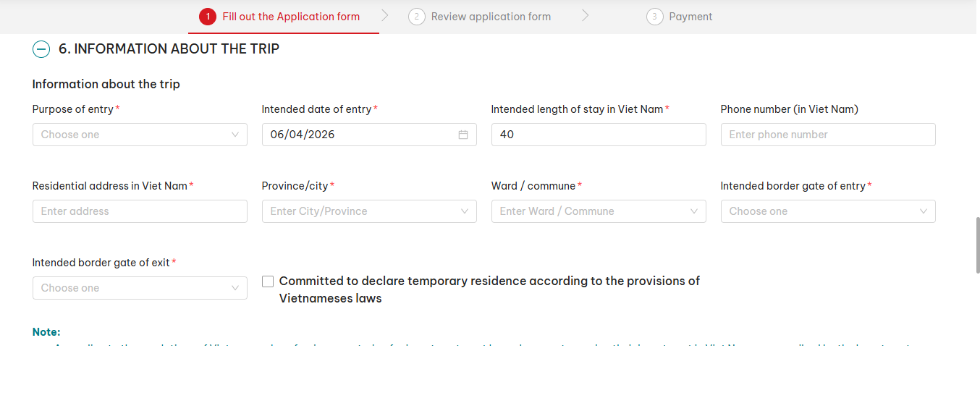Click the Intended length of stay field
Viewport: 980px width, 411px height.
click(598, 135)
